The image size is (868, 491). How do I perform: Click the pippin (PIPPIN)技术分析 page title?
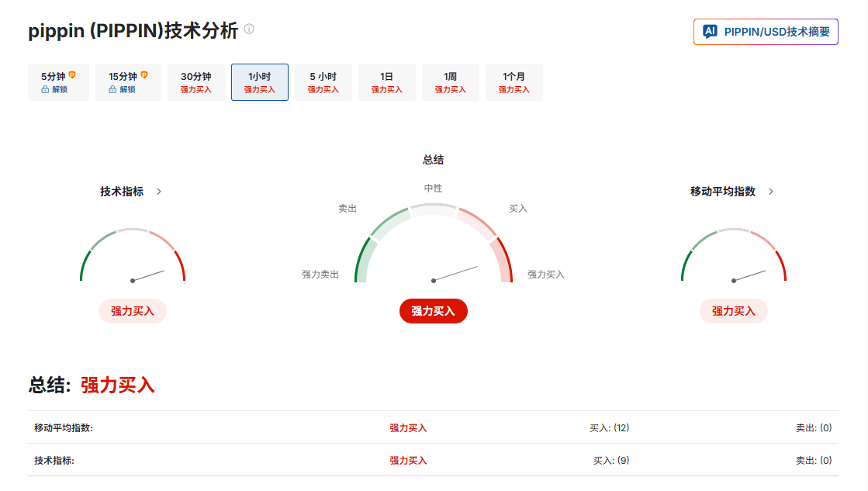pos(133,30)
